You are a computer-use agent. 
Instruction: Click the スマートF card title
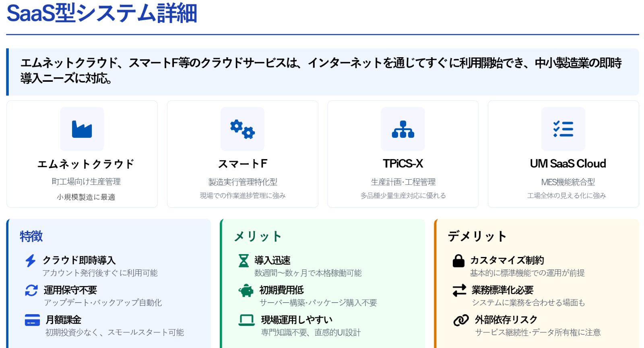[242, 164]
